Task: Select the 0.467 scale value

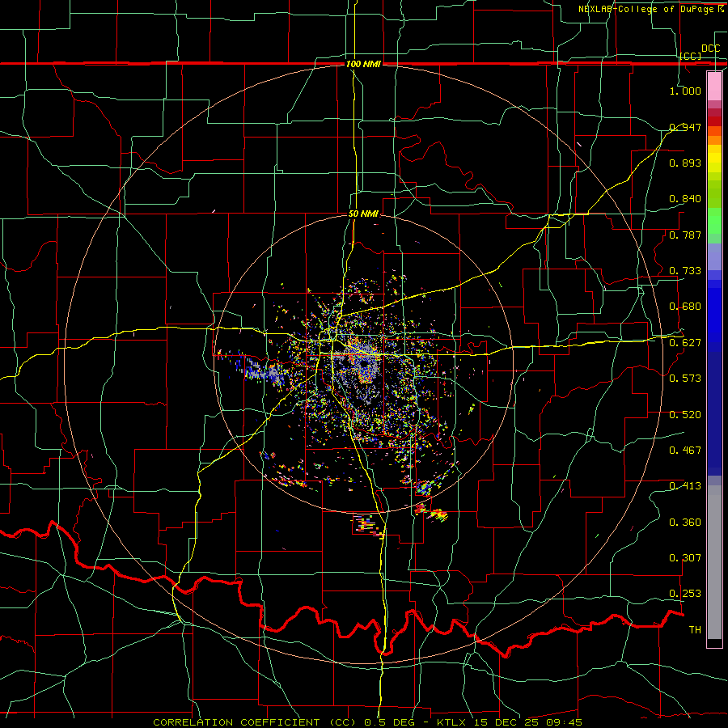Action: pos(685,451)
